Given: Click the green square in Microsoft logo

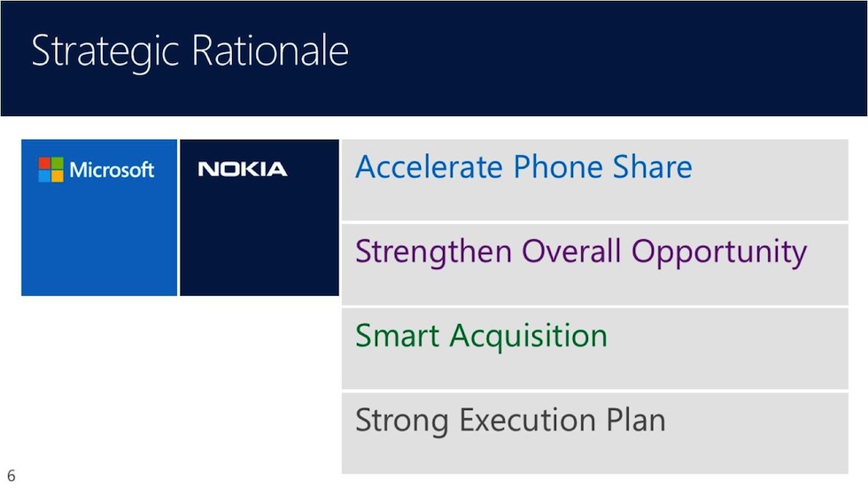Looking at the screenshot, I should point(58,163).
